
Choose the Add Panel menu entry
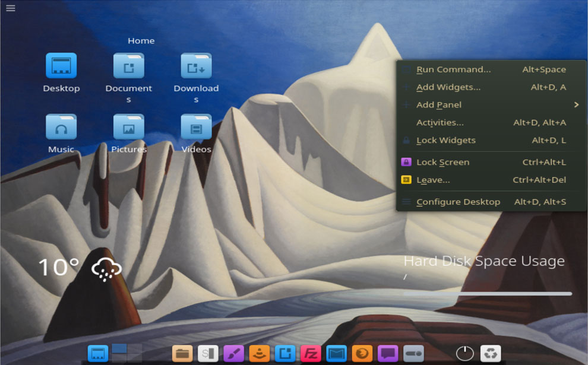pyautogui.click(x=491, y=104)
